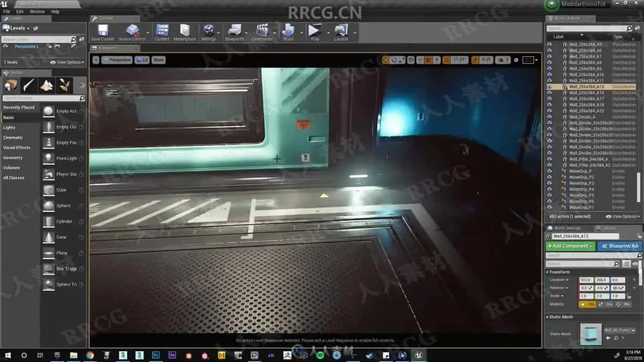The height and width of the screenshot is (362, 644).
Task: Toggle visibility of WaterDrip_P
Action: (549, 171)
